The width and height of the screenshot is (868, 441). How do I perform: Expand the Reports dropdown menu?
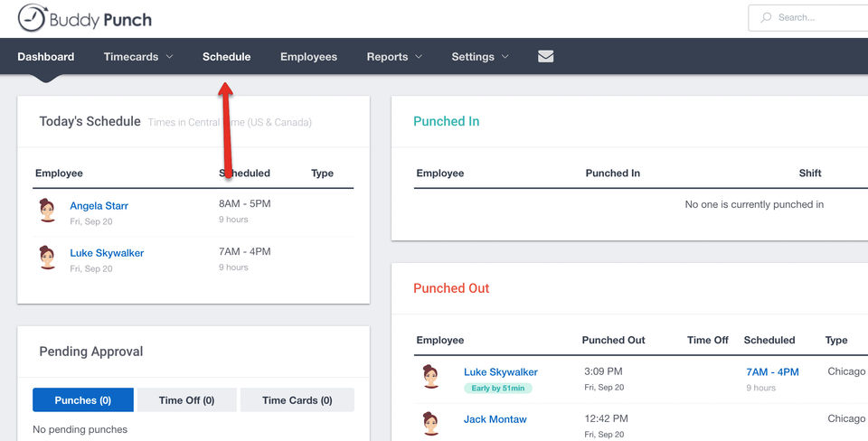tap(395, 56)
